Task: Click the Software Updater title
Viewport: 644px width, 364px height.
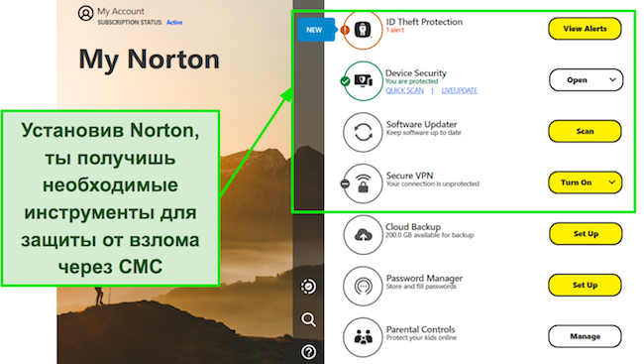Action: (x=421, y=124)
